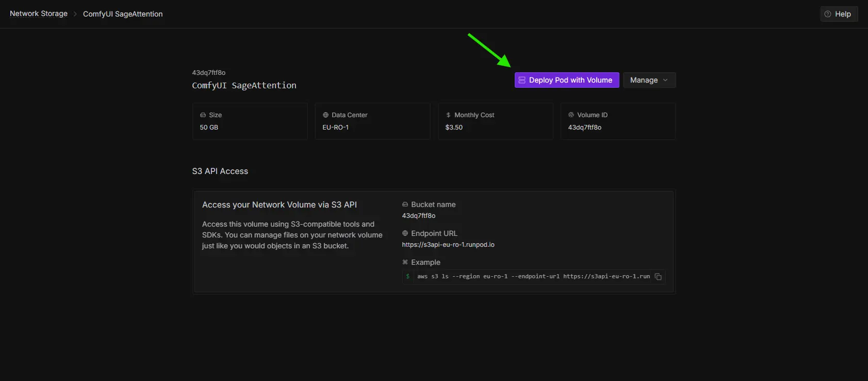This screenshot has height=381, width=868.
Task: Click the S3-compatible tools description paragraph
Action: pyautogui.click(x=292, y=235)
